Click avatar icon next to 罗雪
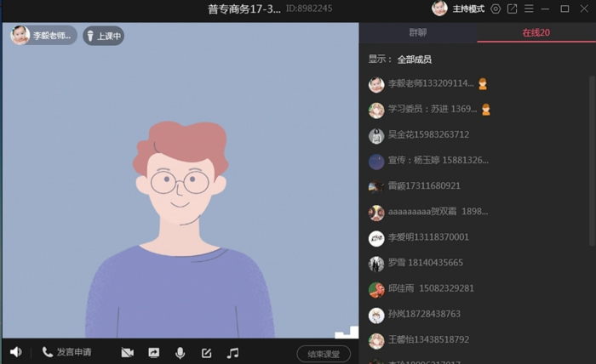This screenshot has width=596, height=364. [x=376, y=264]
